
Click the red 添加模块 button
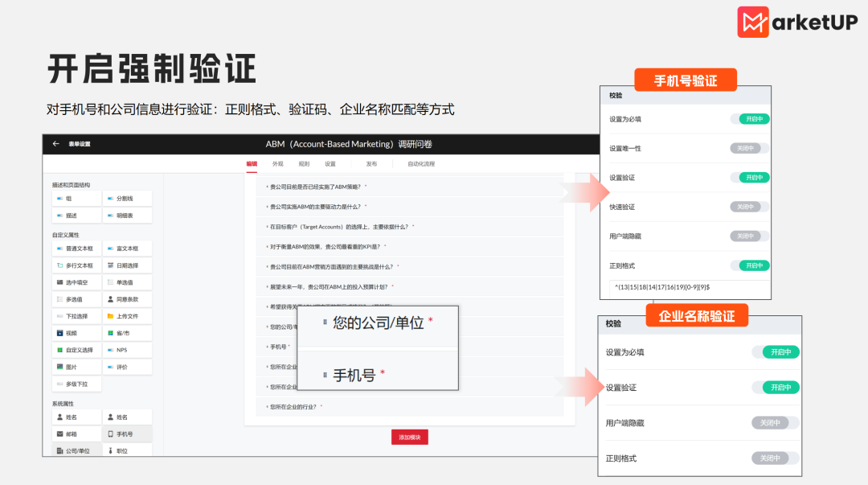(x=410, y=437)
